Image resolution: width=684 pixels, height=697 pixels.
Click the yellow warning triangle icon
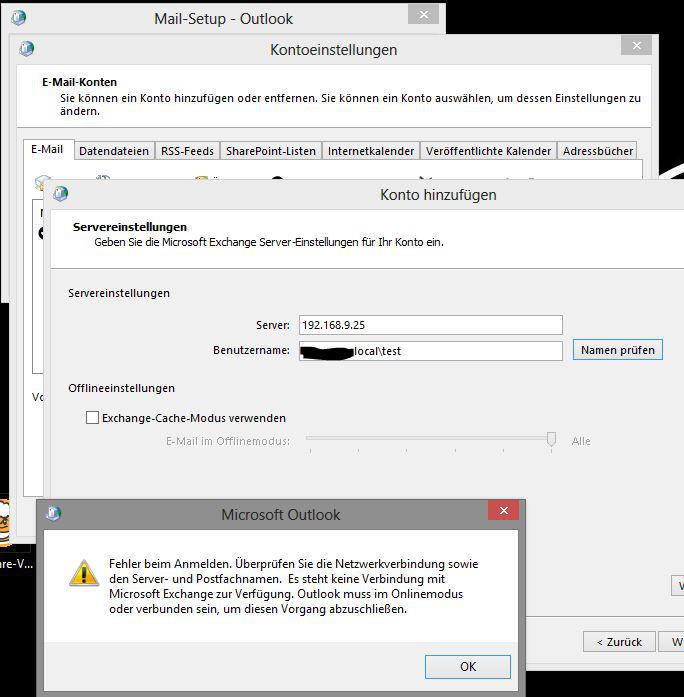coord(84,572)
